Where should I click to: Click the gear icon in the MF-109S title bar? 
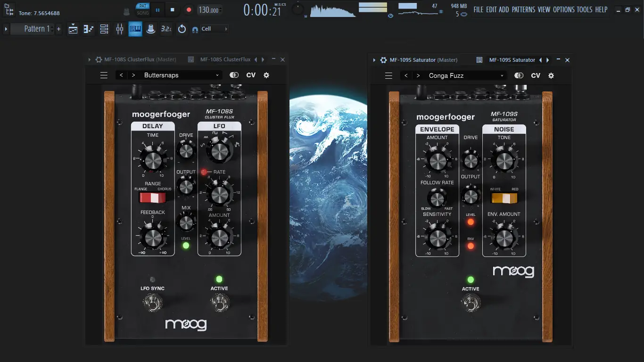coord(383,60)
